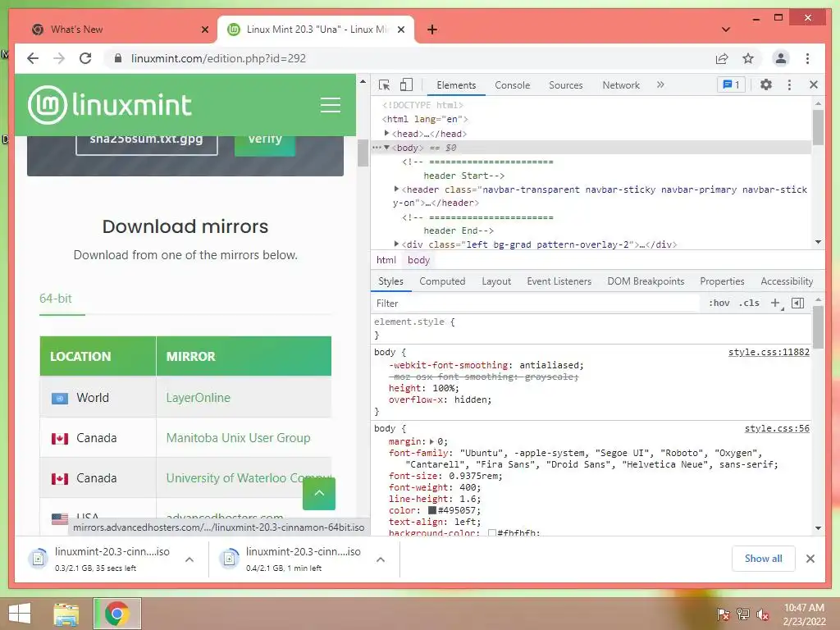Viewport: 840px width, 630px height.
Task: Expand the div left bg-grad node
Action: (396, 244)
